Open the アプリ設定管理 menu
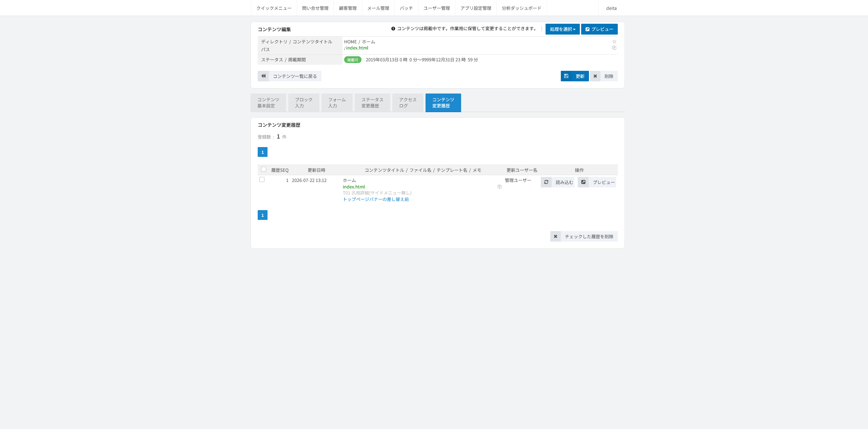This screenshot has width=868, height=429. tap(476, 8)
